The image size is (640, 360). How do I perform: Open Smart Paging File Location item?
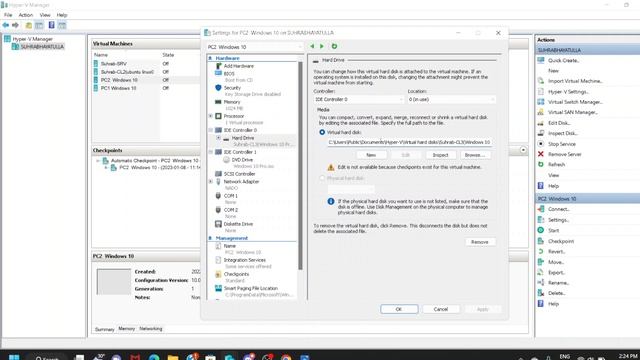[251, 289]
